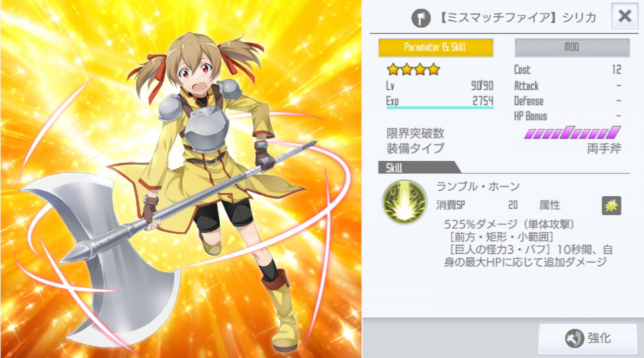
Task: Click the yellow burst attribute icon
Action: click(611, 206)
